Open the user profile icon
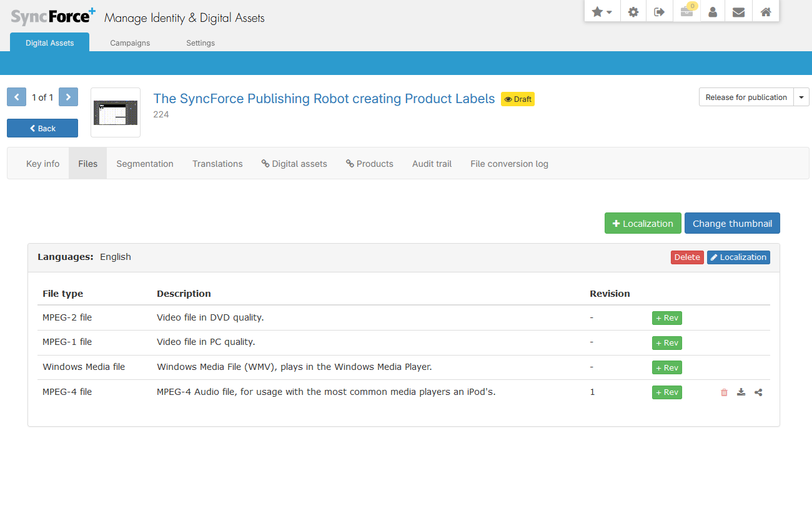Viewport: 812px width, 508px height. pos(712,12)
